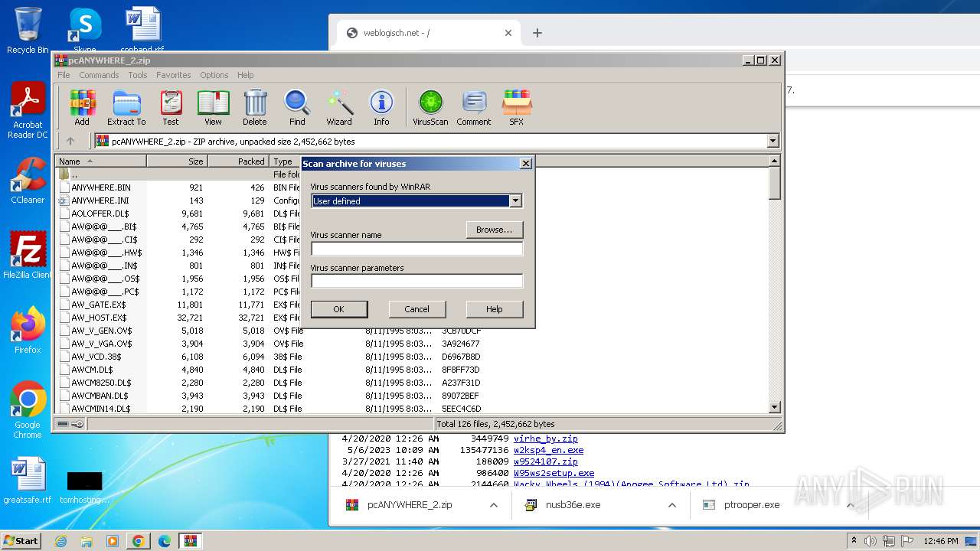
Task: Open the Options menu
Action: point(214,75)
